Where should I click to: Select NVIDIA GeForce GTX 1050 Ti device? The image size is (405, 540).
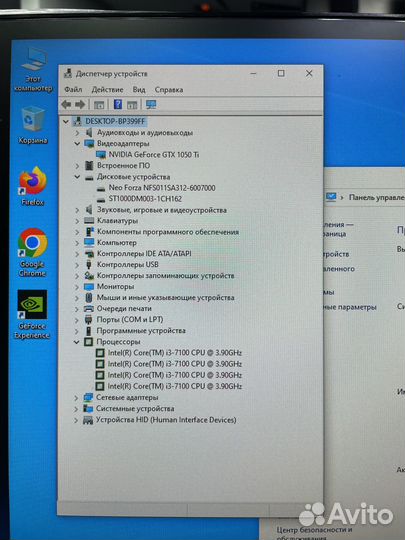(154, 155)
